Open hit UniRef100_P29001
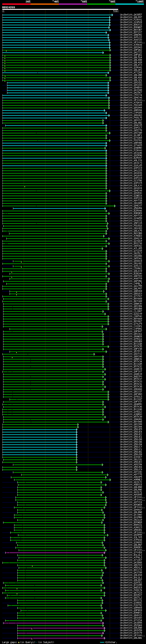The height and width of the screenshot is (644, 146). 131,20
